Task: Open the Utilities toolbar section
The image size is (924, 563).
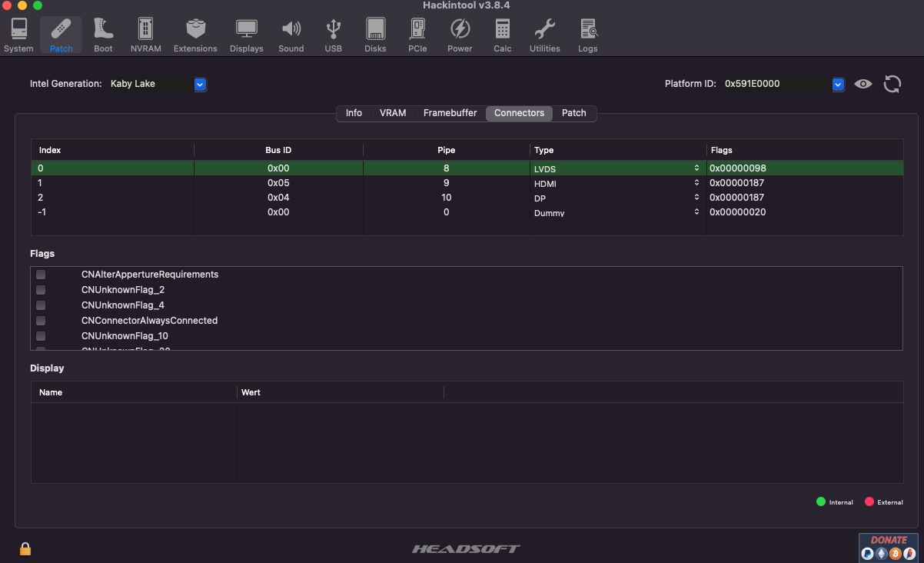Action: 544,35
